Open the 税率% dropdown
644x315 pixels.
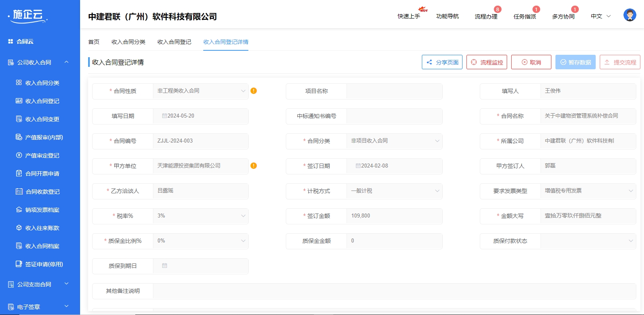click(x=201, y=216)
